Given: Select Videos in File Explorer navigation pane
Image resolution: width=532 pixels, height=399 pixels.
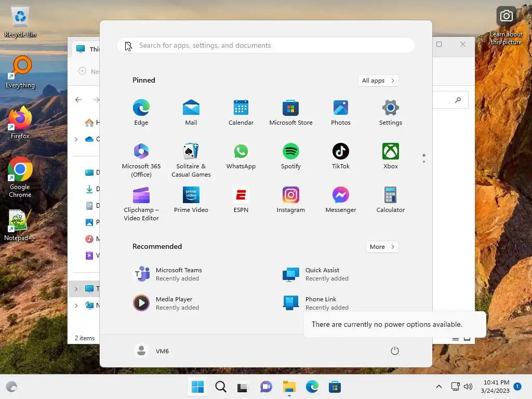Looking at the screenshot, I should tap(91, 256).
